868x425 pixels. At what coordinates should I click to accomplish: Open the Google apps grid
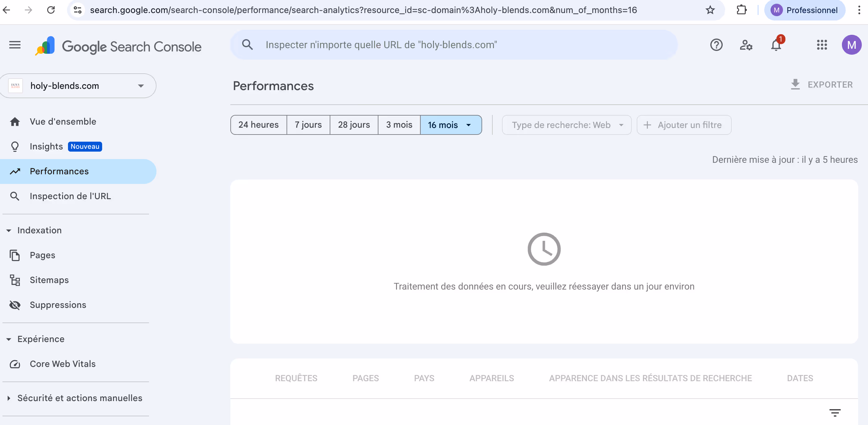coord(821,45)
